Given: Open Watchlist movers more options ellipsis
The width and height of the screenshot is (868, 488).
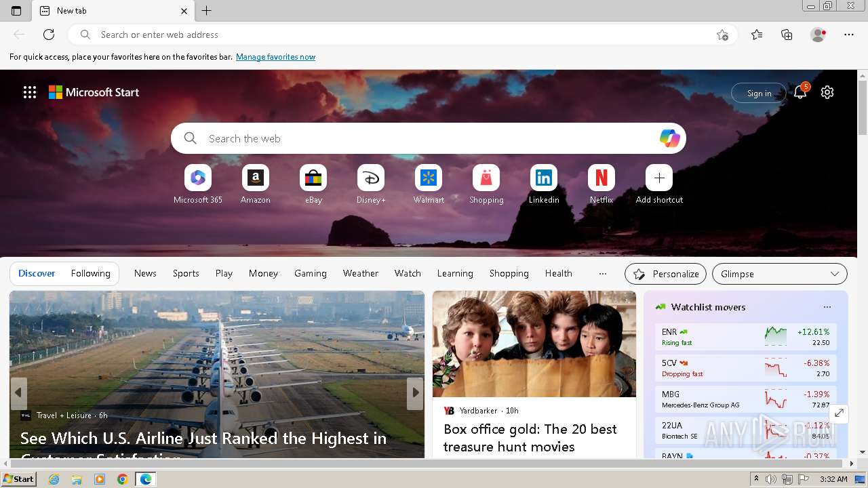Looking at the screenshot, I should tap(827, 307).
